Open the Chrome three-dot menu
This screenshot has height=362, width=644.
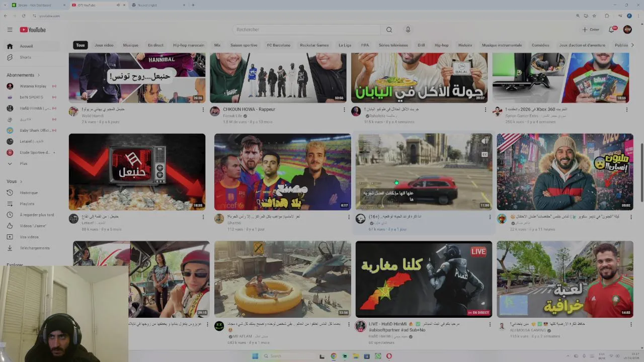pyautogui.click(x=638, y=16)
